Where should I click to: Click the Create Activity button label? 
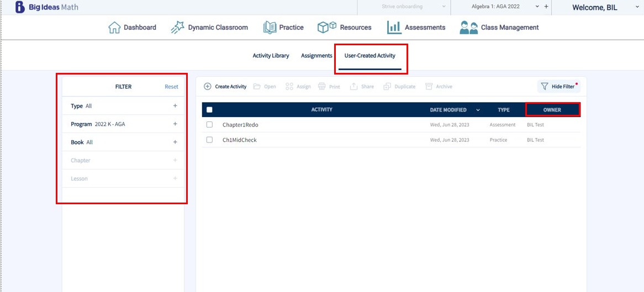point(231,87)
